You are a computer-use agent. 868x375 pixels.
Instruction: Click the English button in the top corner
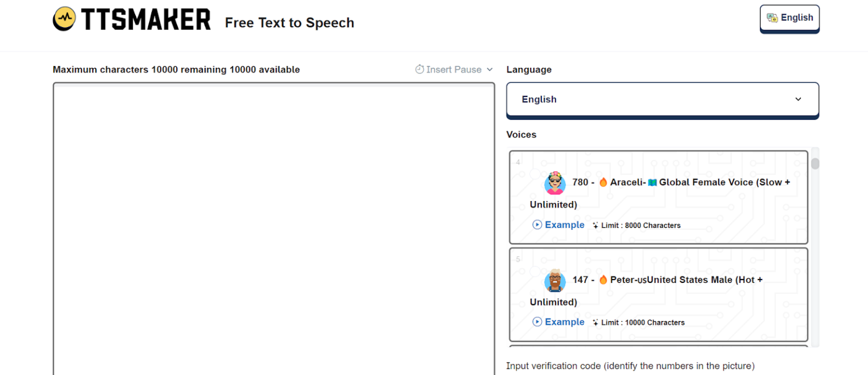pyautogui.click(x=789, y=18)
